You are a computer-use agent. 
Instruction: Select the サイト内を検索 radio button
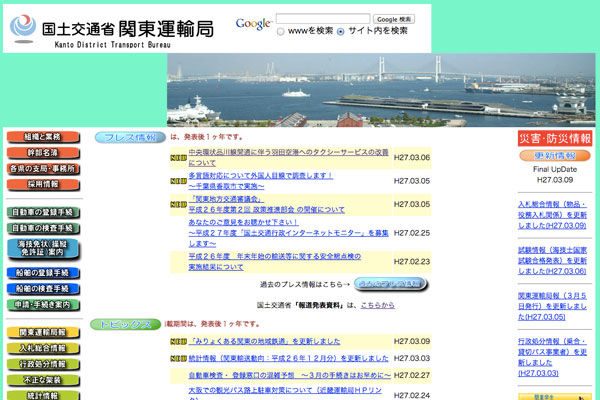[x=341, y=31]
